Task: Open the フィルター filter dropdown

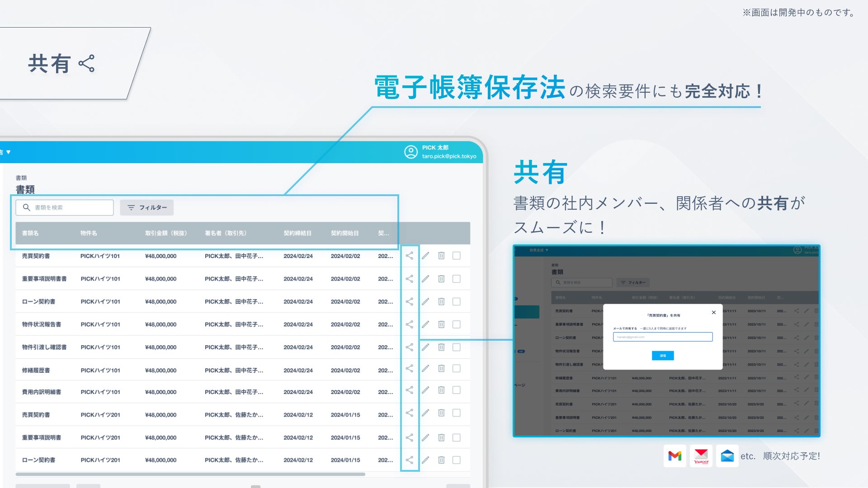Action: (147, 207)
